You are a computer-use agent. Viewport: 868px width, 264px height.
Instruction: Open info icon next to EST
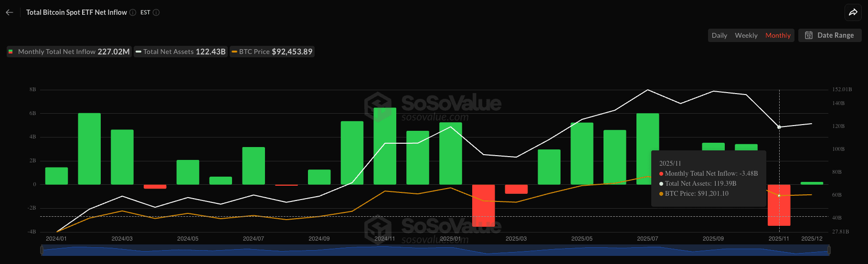[156, 12]
